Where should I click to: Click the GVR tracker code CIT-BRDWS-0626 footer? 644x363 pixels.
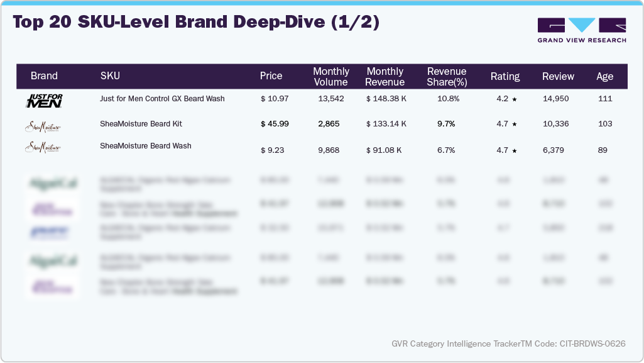pyautogui.click(x=508, y=343)
